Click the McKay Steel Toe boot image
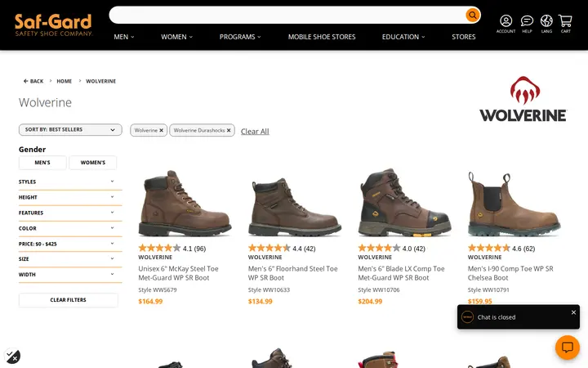This screenshot has width=588, height=368. point(185,203)
